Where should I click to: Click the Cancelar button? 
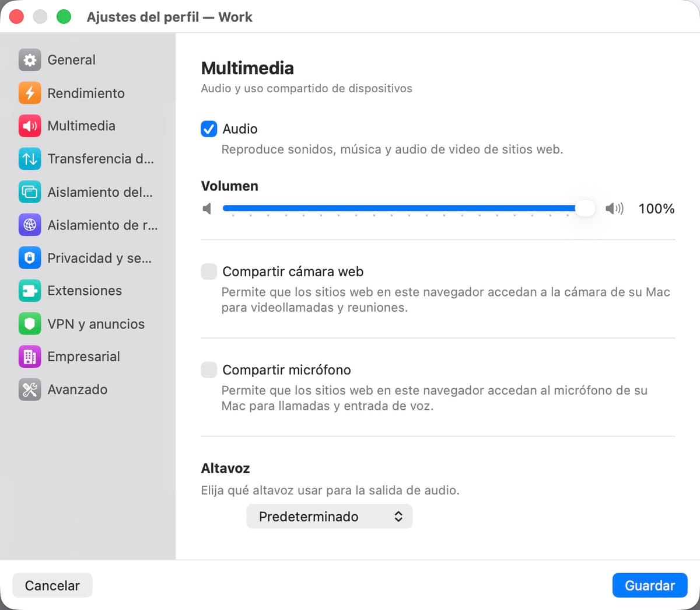tap(52, 585)
